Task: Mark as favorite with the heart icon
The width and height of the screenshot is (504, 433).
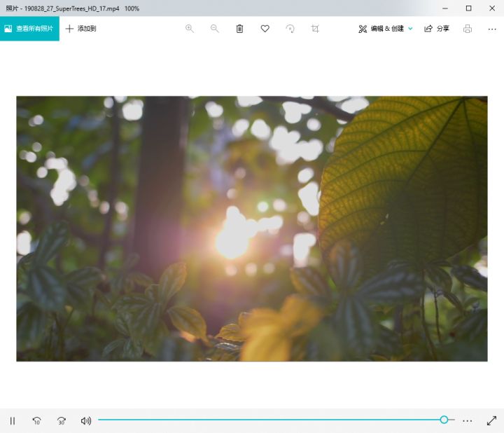Action: pos(265,29)
